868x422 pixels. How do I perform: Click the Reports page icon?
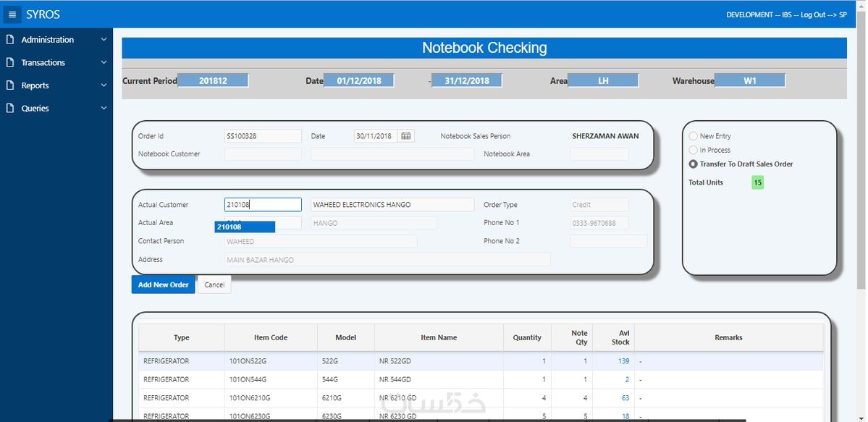click(10, 85)
